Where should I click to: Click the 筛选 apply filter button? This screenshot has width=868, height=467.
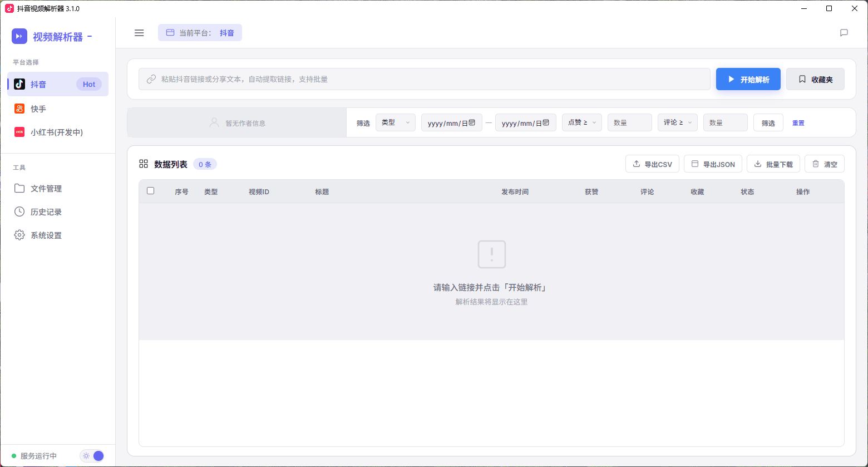(x=768, y=122)
